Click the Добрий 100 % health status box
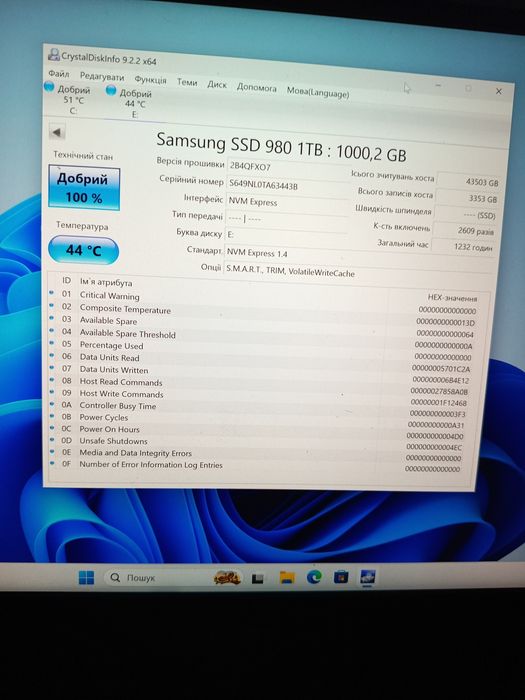The image size is (525, 700). [84, 188]
